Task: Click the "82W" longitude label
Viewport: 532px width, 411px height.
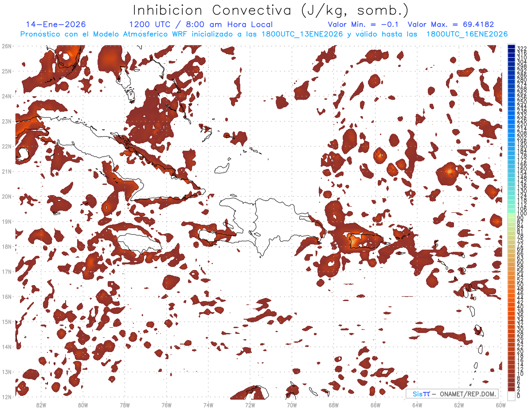Action: [41, 405]
